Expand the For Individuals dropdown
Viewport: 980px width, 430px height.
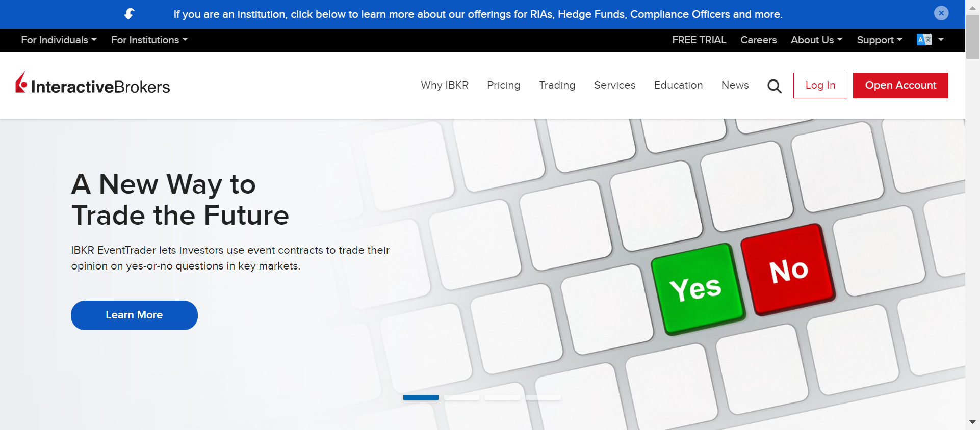(x=59, y=40)
